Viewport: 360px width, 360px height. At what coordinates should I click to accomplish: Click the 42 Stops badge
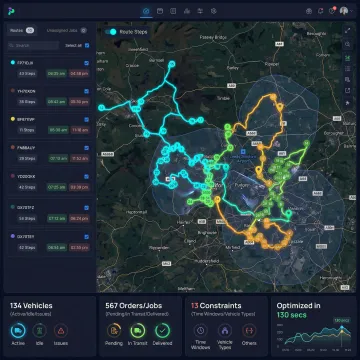click(x=27, y=187)
